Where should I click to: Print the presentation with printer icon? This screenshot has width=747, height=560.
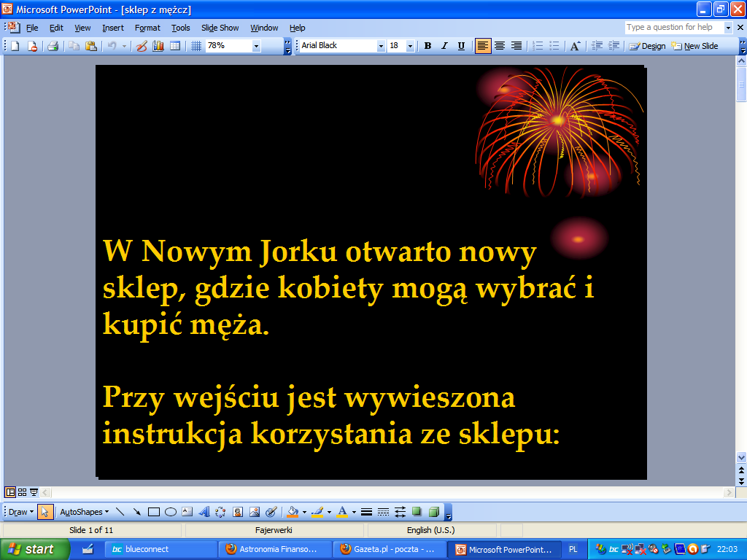coord(53,46)
